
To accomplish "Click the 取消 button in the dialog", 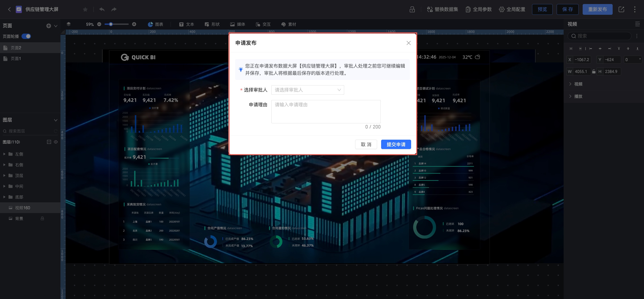I will pos(366,144).
